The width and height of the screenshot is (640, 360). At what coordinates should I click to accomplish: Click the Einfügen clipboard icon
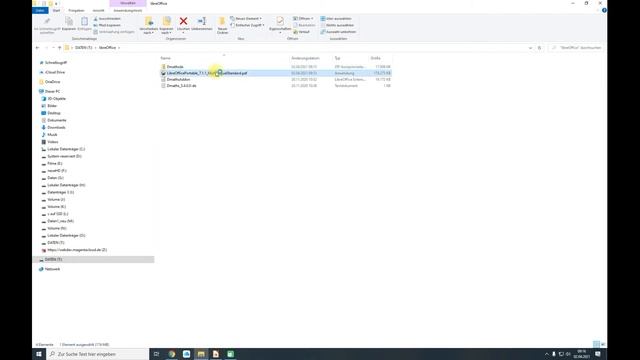coord(84,23)
